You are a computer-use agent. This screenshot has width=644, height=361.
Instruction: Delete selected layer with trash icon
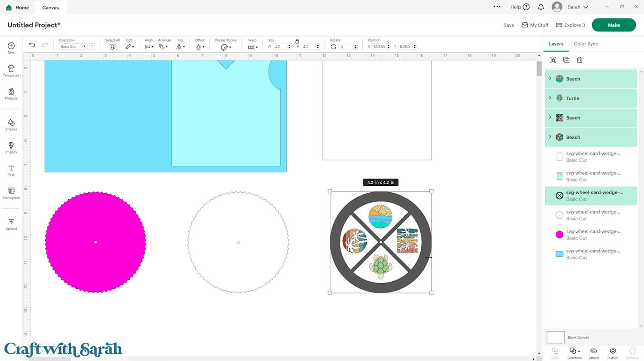click(580, 60)
